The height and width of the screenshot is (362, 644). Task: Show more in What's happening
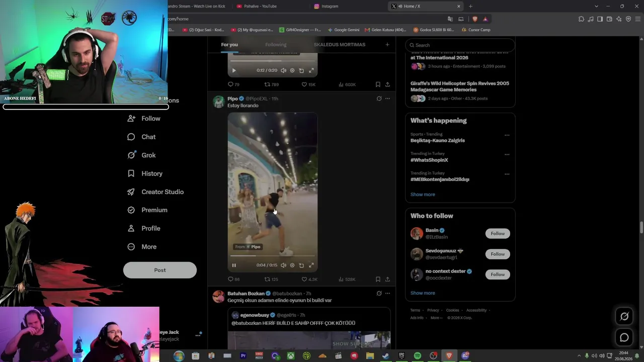pyautogui.click(x=423, y=195)
